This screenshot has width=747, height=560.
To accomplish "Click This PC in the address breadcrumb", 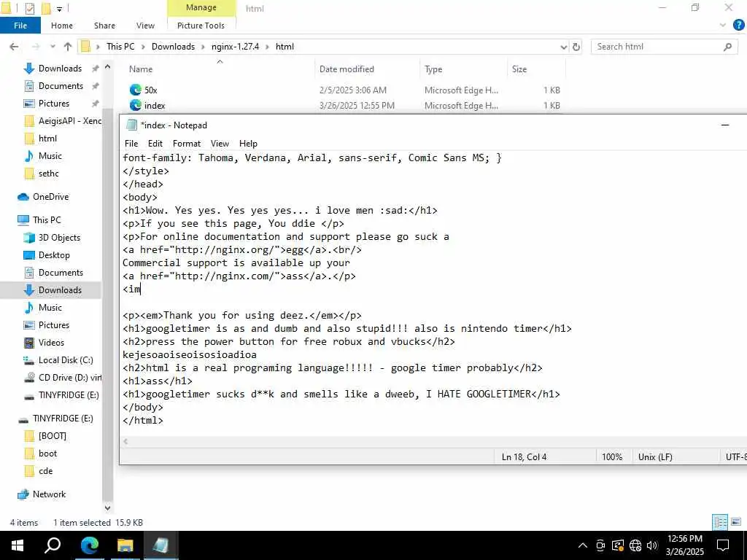I will [x=120, y=47].
